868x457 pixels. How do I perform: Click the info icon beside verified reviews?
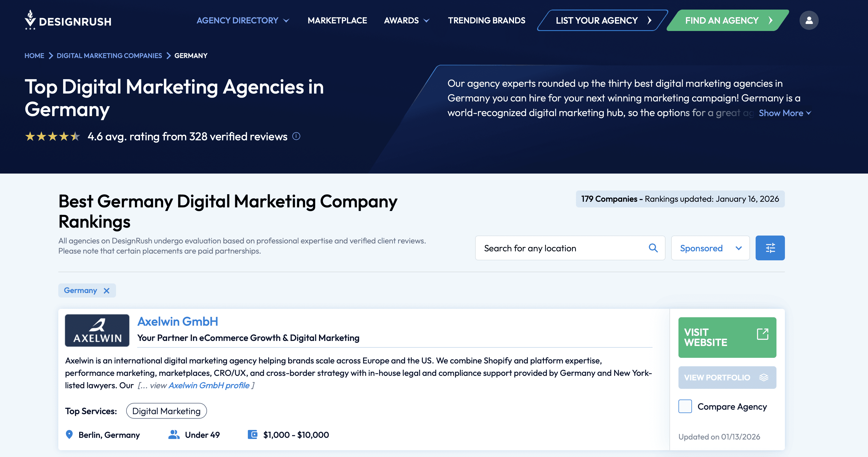pos(296,136)
